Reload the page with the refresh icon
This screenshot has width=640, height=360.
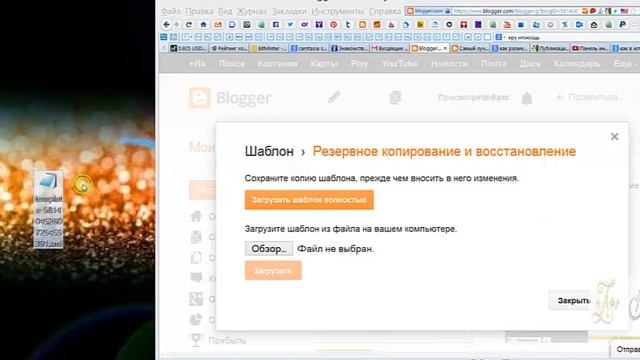click(x=189, y=24)
